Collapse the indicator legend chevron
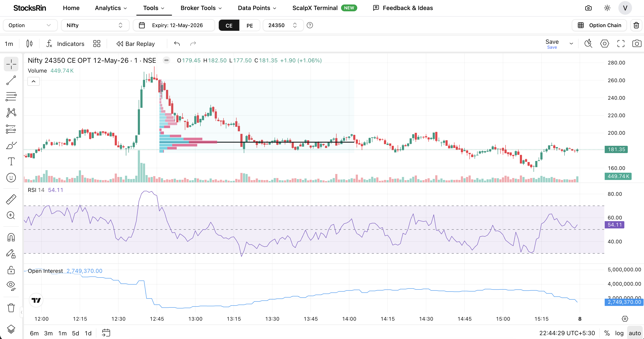Viewport: 644px width, 339px height. click(34, 81)
